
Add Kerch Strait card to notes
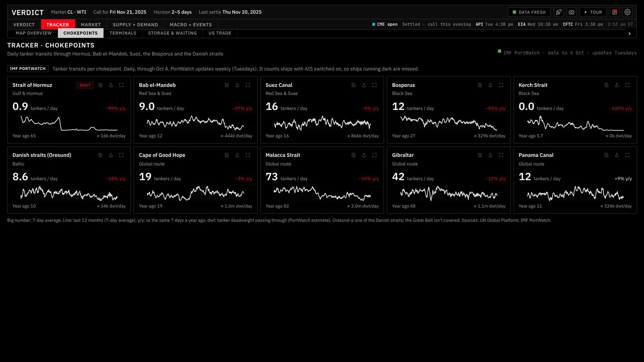pos(606,85)
